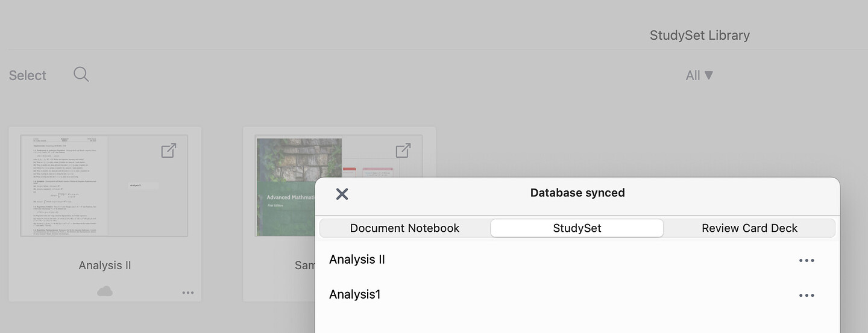Screen dimensions: 868x333
Task: Open Analysis II StudySet thumbnail
Action: pos(104,185)
